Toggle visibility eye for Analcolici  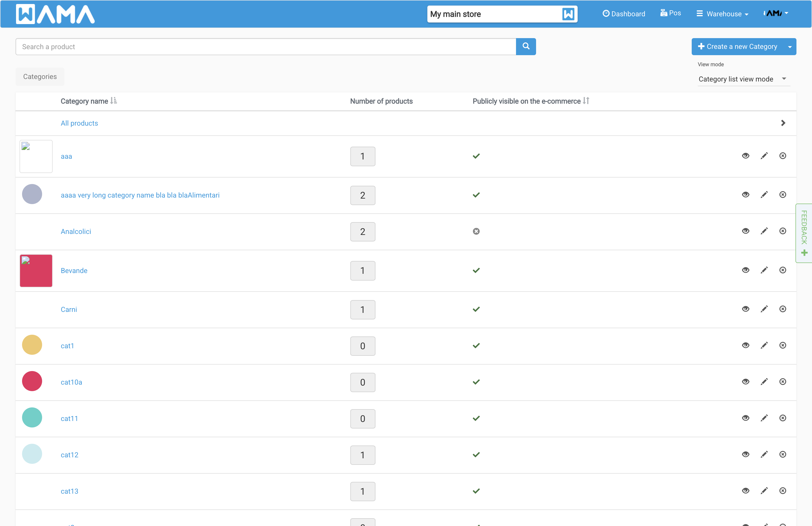coord(746,231)
